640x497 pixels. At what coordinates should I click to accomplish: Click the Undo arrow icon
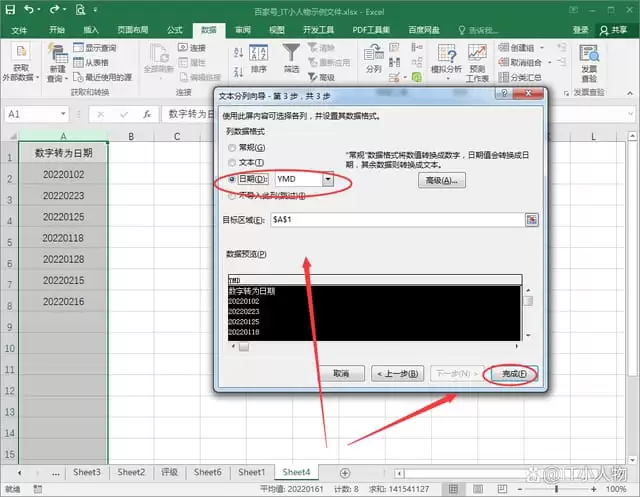[29, 9]
